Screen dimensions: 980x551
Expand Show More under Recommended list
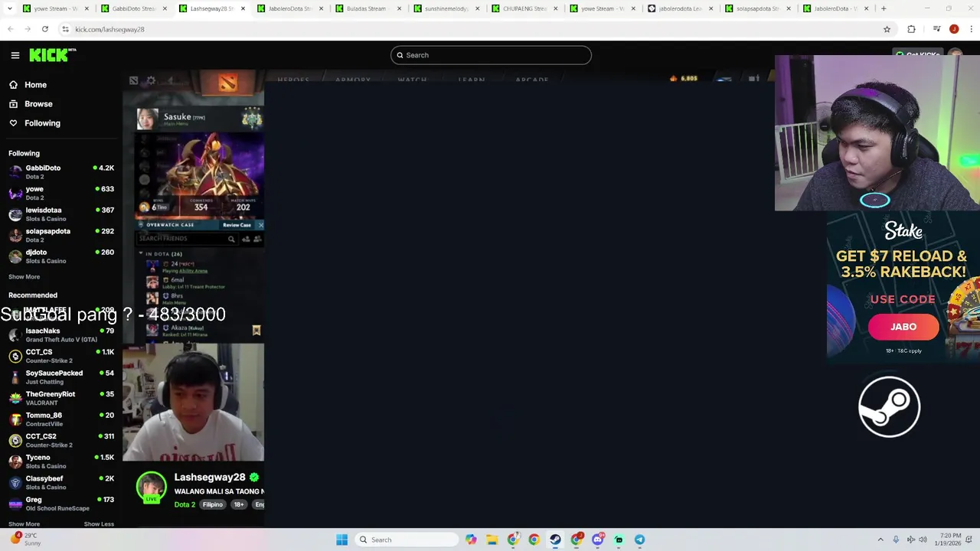pyautogui.click(x=24, y=524)
